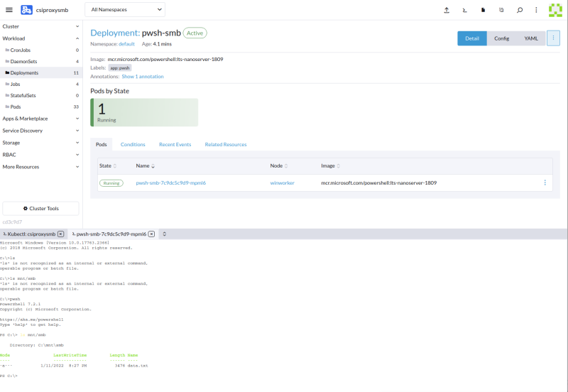Expand the More Resources section
The width and height of the screenshot is (568, 392).
pyautogui.click(x=41, y=167)
